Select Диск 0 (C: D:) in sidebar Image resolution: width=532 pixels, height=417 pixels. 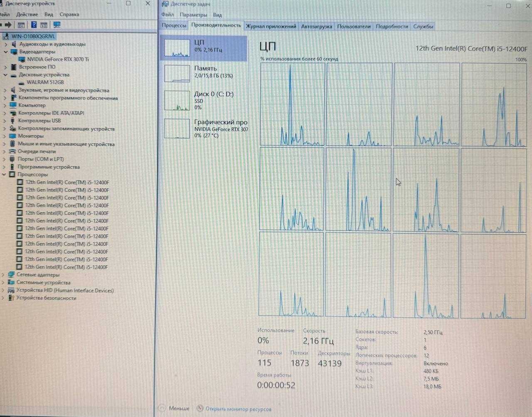coord(204,100)
